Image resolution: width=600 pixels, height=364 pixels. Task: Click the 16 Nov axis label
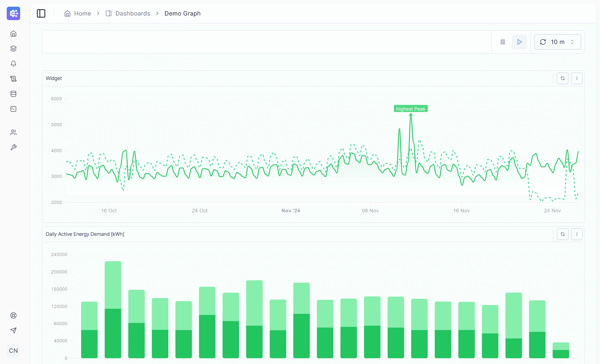(461, 211)
